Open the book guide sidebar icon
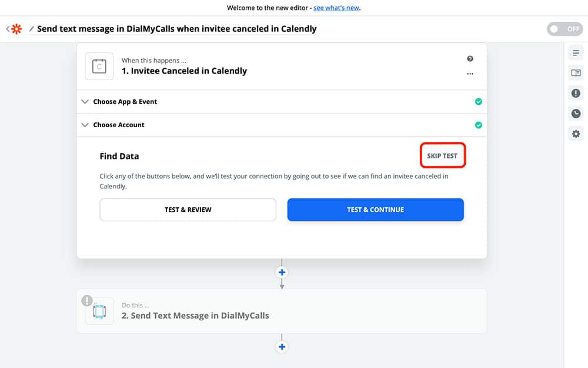The height and width of the screenshot is (368, 588). 576,73
